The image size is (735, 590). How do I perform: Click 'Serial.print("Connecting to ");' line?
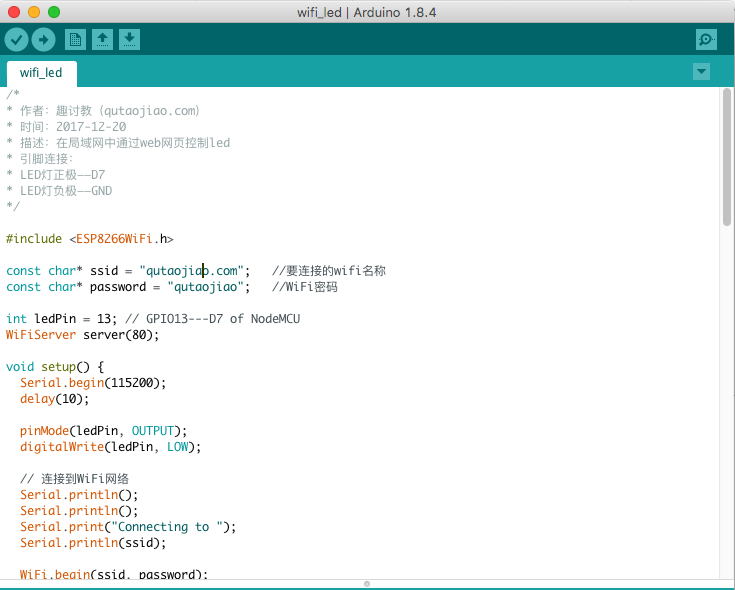point(128,527)
